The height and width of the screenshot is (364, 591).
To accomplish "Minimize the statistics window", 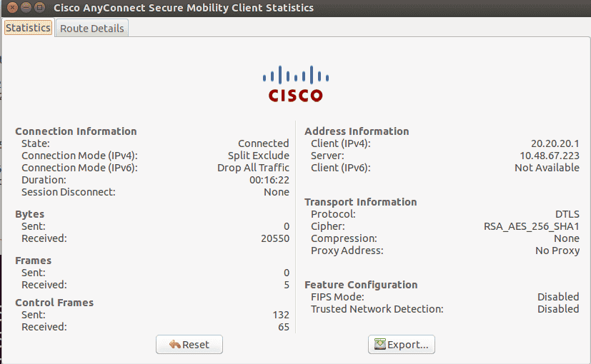I will (26, 7).
